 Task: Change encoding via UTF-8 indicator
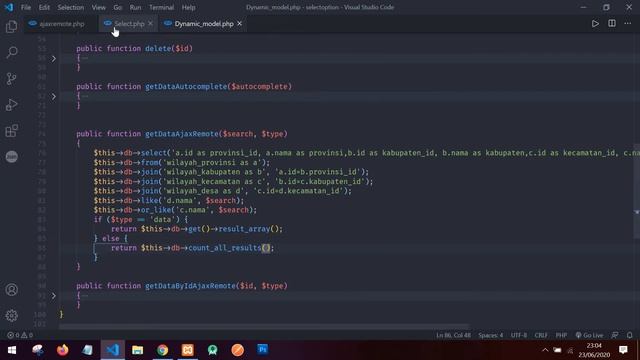pyautogui.click(x=519, y=335)
